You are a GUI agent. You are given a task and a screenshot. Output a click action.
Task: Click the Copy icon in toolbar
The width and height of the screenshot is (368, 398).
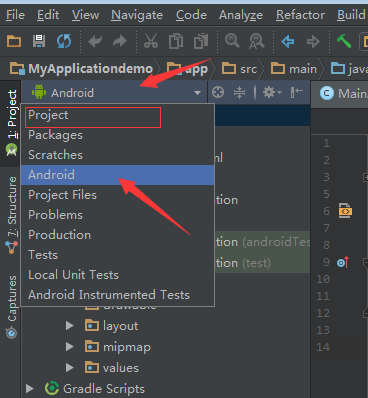[x=176, y=41]
